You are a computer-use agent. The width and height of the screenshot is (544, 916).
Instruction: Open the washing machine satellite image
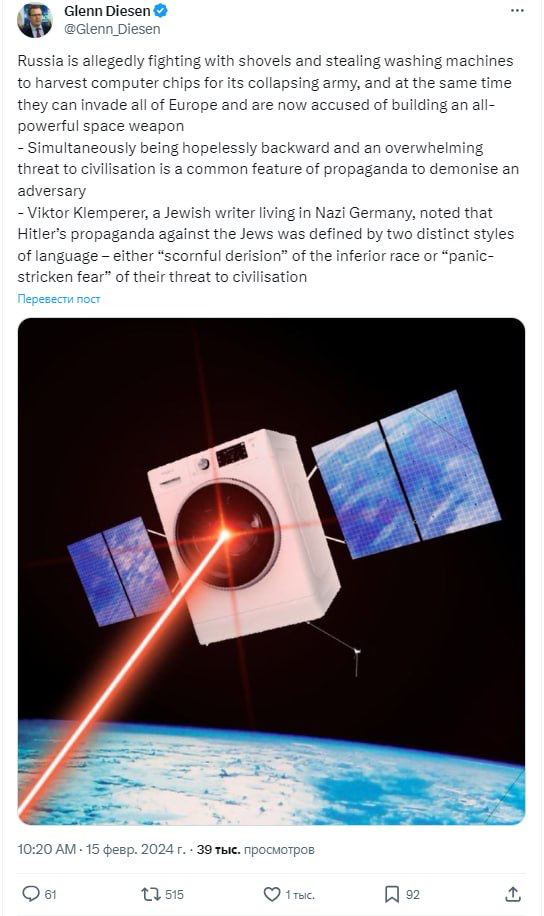[271, 571]
